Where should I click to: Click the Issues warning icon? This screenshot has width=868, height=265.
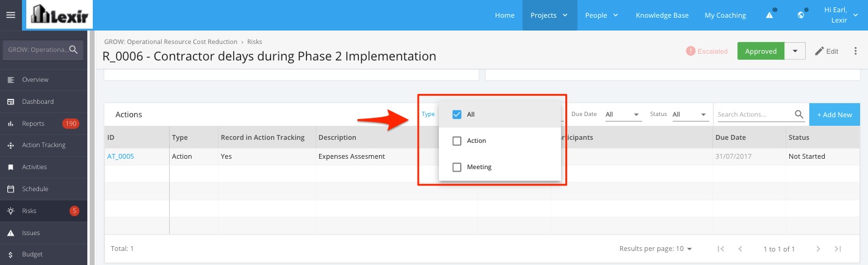click(x=10, y=233)
